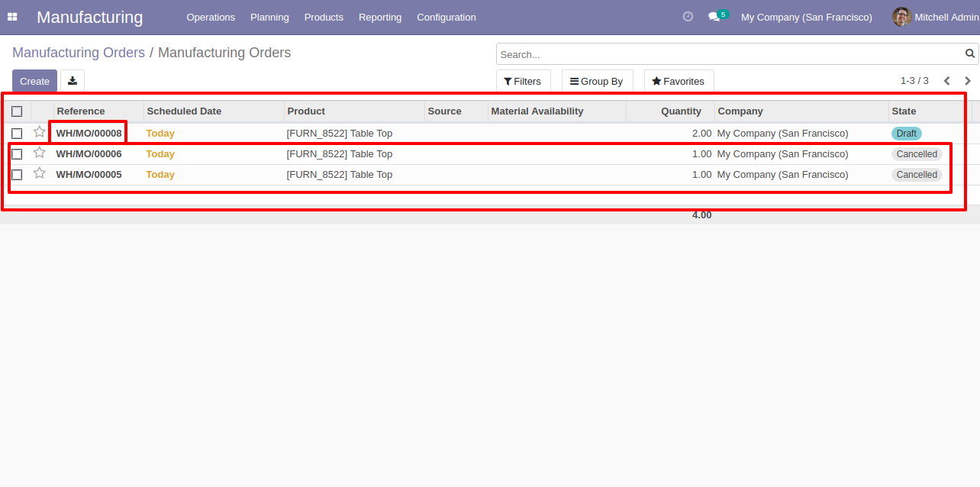Tick the select-all header checkbox
The height and width of the screenshot is (487, 980).
pyautogui.click(x=17, y=111)
